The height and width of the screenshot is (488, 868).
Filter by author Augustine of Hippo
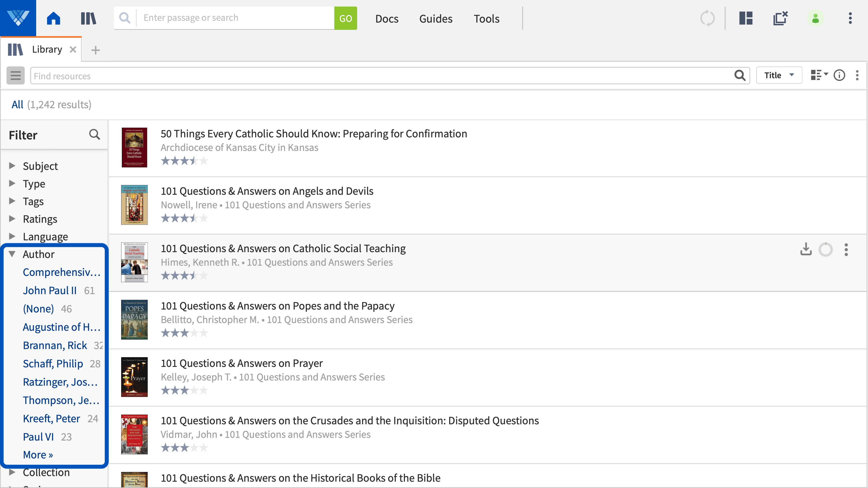[x=62, y=327]
